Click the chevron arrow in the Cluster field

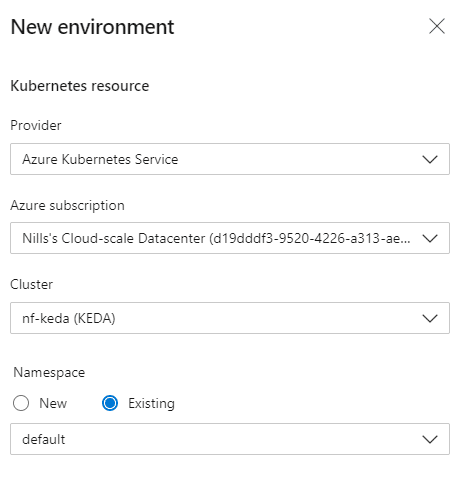point(430,318)
